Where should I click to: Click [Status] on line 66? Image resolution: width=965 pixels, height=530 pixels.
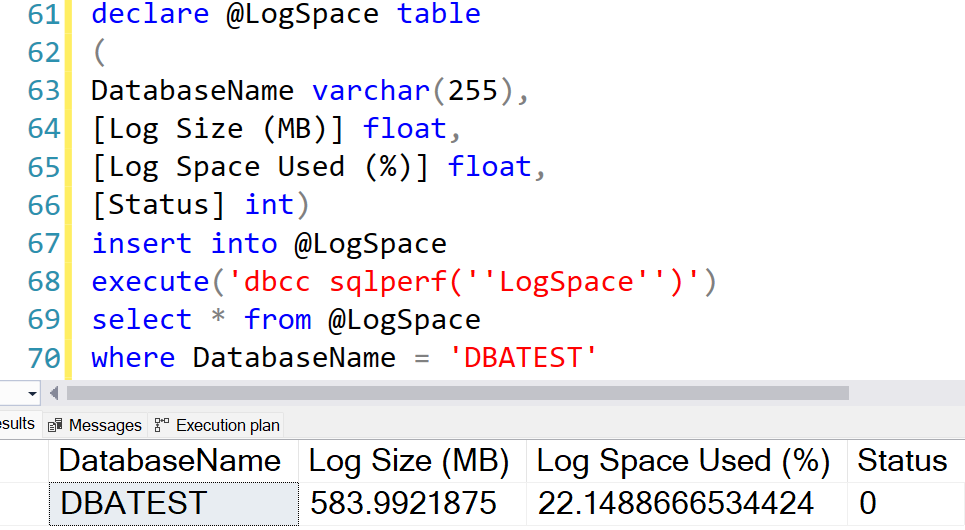coord(159,205)
